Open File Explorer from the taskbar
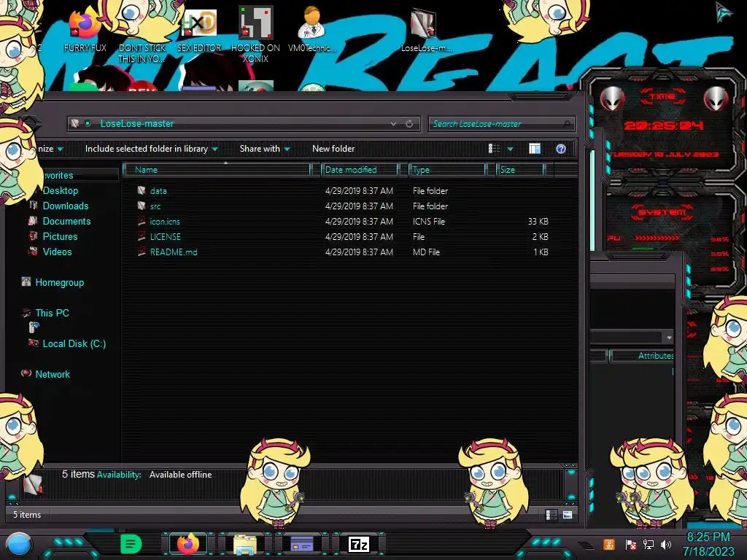Viewport: 747px width, 560px height. tap(245, 544)
